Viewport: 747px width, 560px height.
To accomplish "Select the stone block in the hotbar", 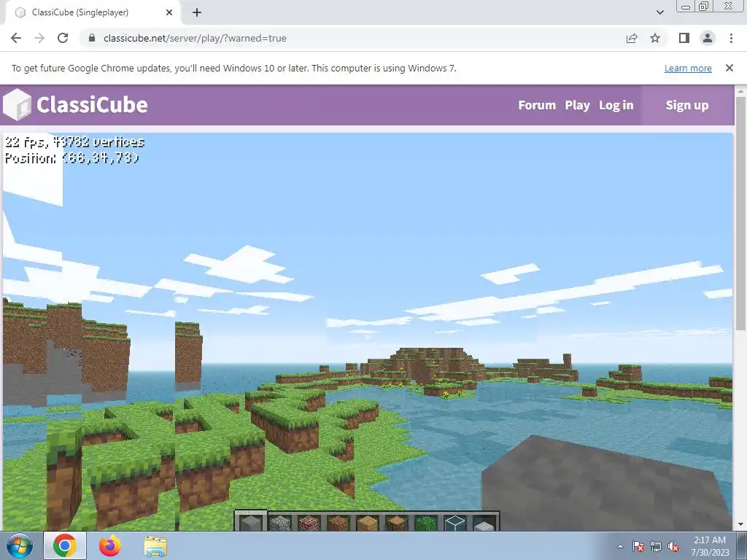I will pyautogui.click(x=251, y=522).
